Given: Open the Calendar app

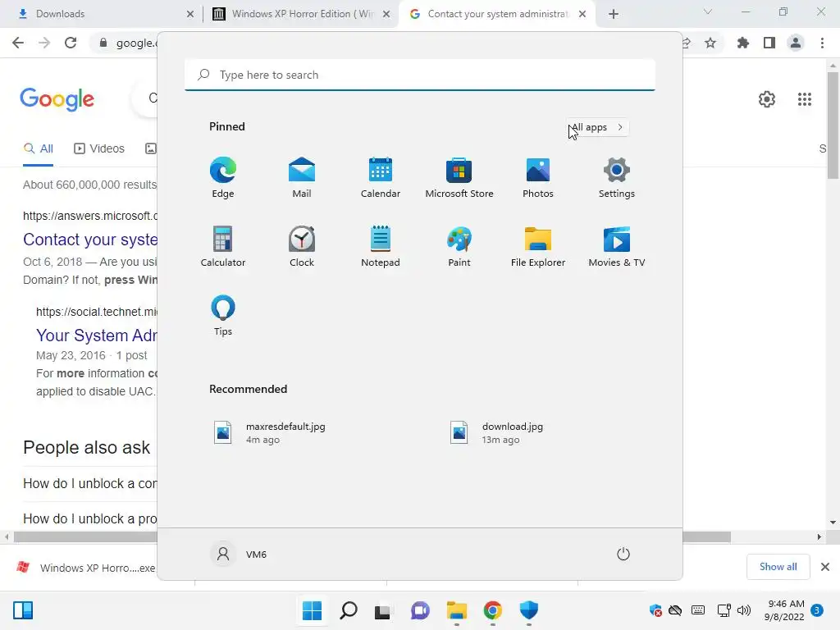Looking at the screenshot, I should point(381,178).
